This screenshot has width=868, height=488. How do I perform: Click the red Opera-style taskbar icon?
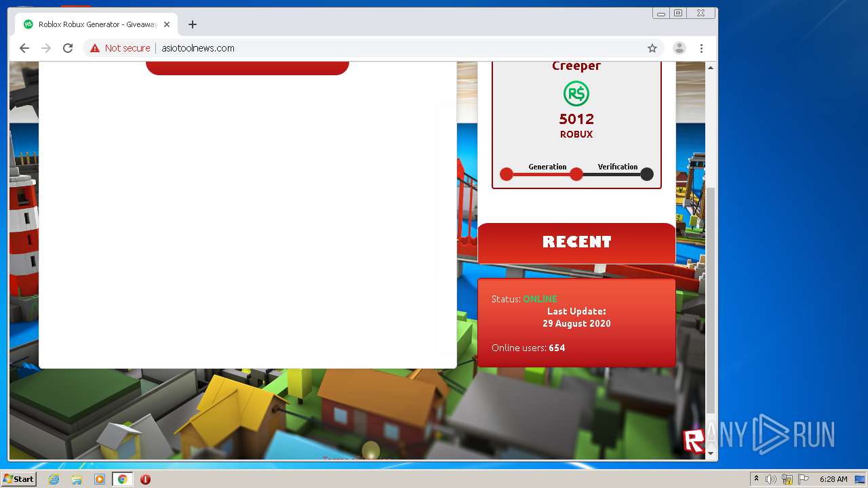pos(145,479)
